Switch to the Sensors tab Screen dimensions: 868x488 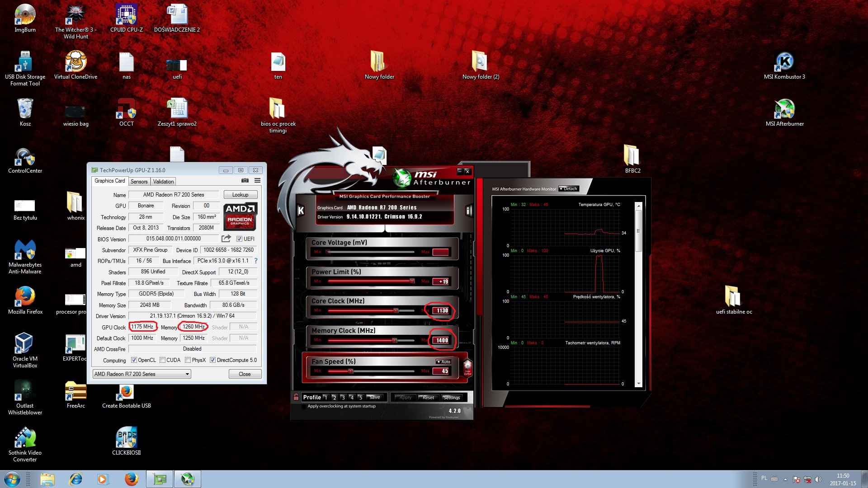[x=139, y=182]
